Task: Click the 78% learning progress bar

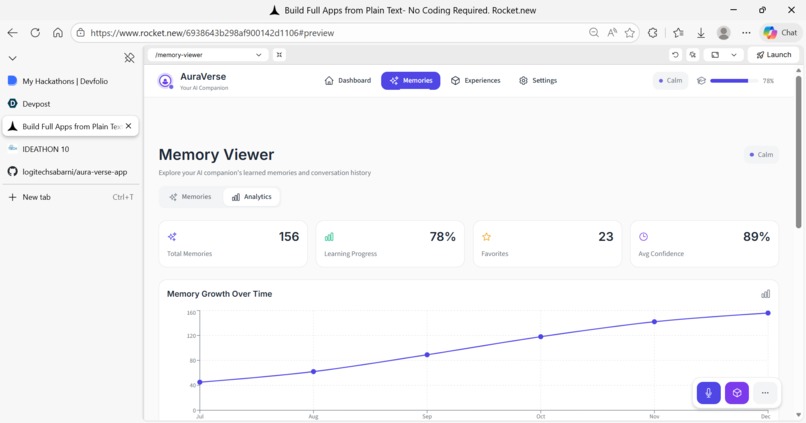Action: pyautogui.click(x=734, y=81)
